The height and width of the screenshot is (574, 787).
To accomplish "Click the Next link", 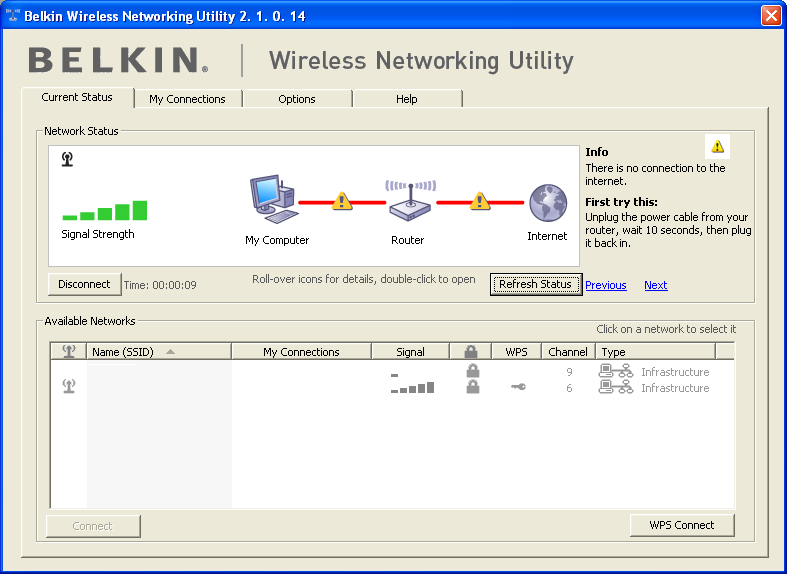I will (x=655, y=285).
